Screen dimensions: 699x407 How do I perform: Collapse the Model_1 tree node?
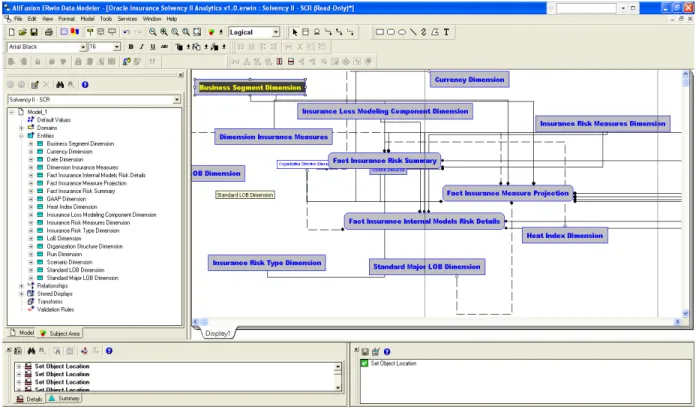click(12, 112)
